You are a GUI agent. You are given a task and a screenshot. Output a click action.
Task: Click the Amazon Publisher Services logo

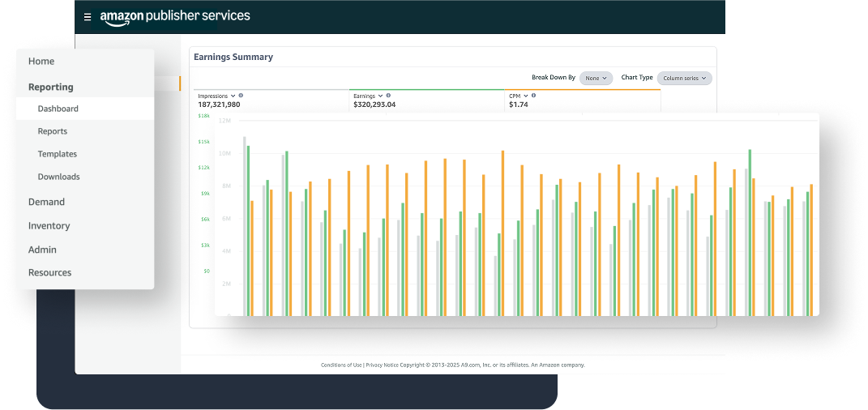(x=175, y=17)
